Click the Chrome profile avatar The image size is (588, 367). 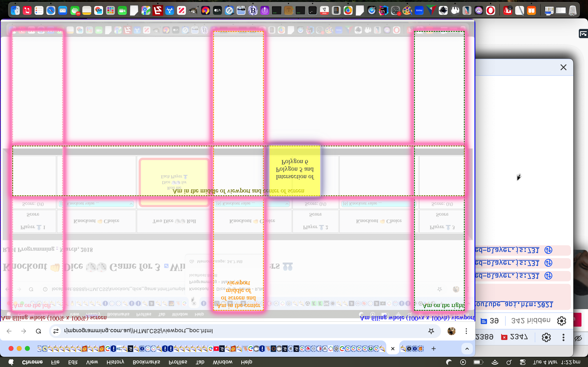coord(451,331)
